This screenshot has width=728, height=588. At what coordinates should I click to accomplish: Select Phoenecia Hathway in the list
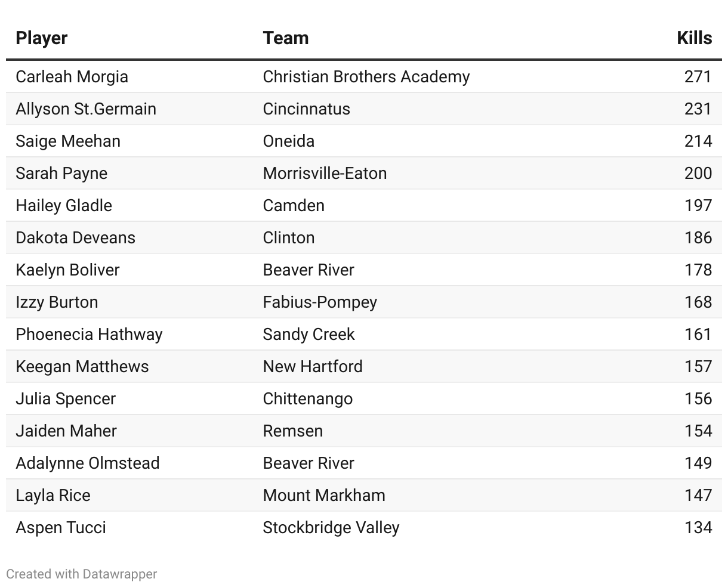pyautogui.click(x=89, y=335)
